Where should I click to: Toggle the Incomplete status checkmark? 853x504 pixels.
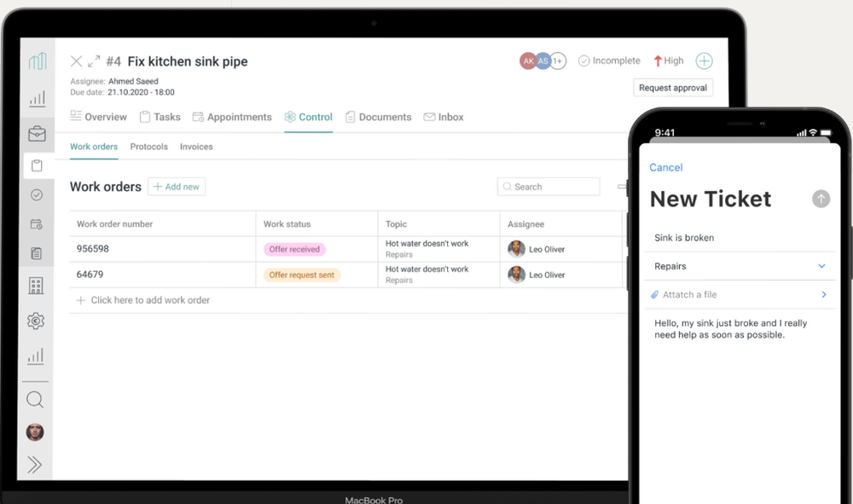[583, 61]
